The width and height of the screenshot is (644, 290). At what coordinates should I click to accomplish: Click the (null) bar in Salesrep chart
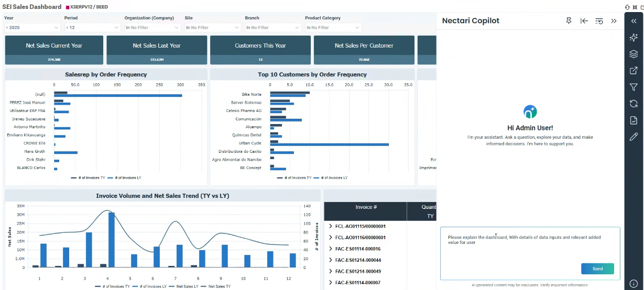[118, 95]
